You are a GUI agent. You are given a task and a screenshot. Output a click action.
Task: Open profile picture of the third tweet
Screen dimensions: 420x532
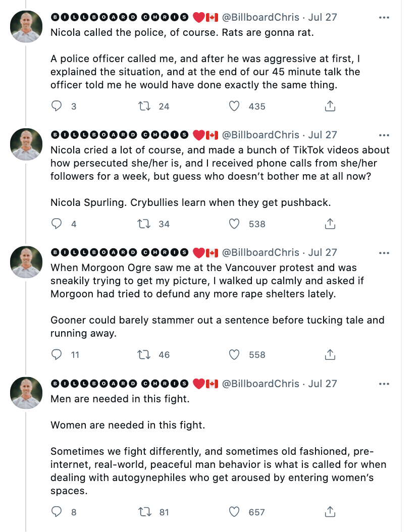[26, 262]
